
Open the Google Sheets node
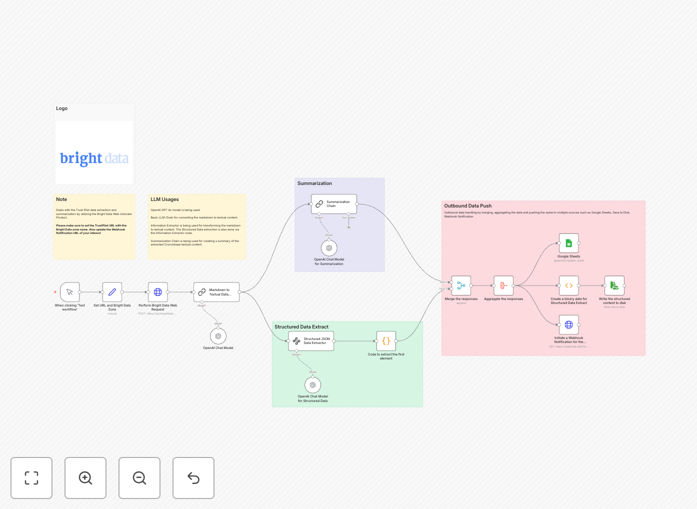point(569,243)
